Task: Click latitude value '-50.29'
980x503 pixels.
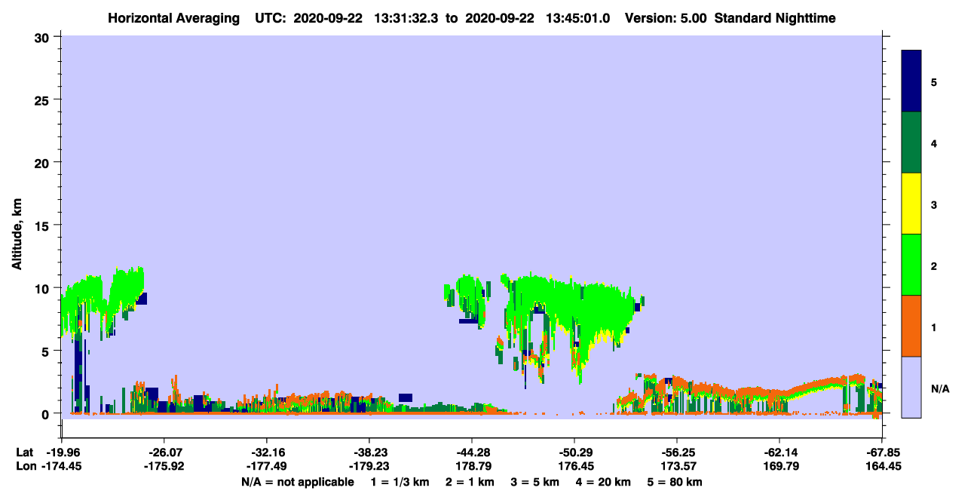Action: click(x=574, y=452)
